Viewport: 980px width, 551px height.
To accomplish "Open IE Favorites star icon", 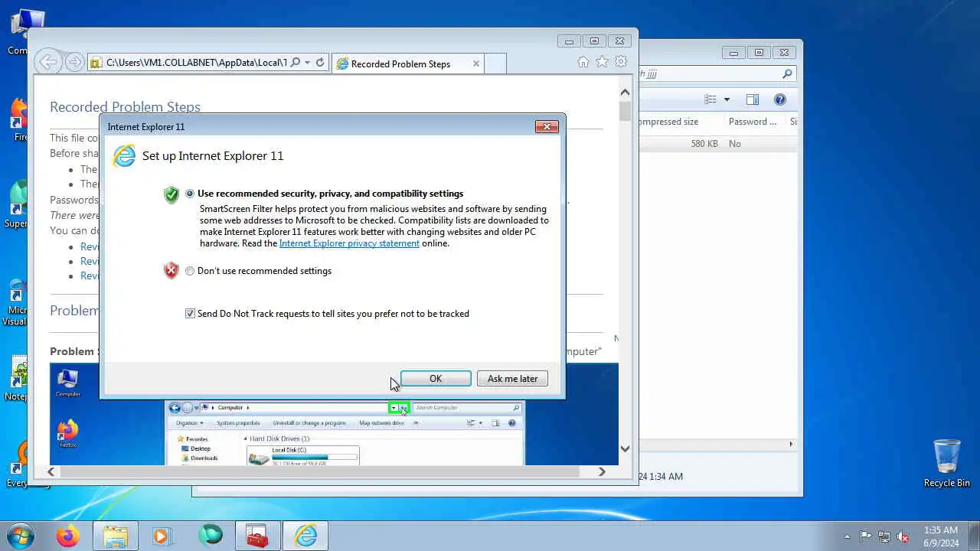I will click(x=602, y=62).
